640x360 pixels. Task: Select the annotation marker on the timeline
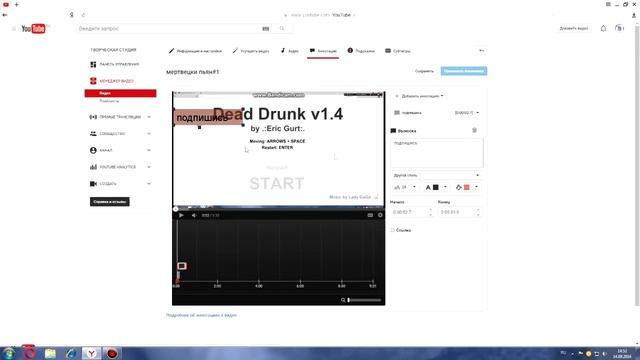(x=182, y=266)
